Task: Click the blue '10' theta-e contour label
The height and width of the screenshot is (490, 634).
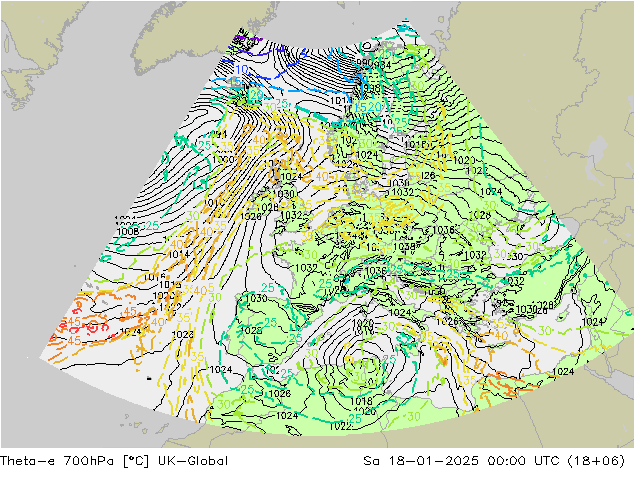Action: click(x=242, y=69)
